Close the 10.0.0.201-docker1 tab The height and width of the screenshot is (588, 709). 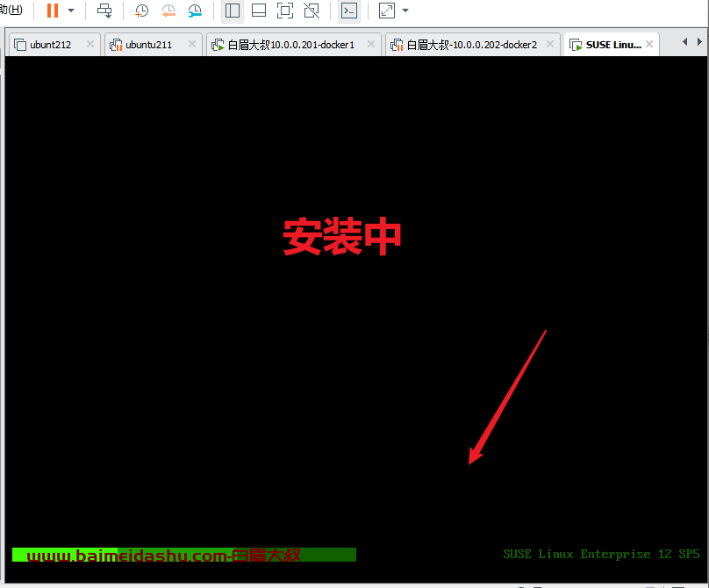point(371,44)
